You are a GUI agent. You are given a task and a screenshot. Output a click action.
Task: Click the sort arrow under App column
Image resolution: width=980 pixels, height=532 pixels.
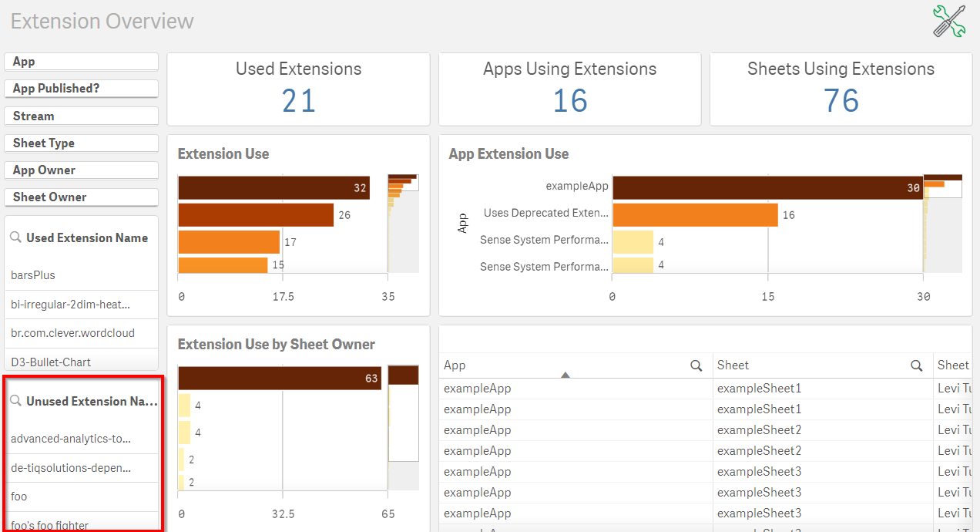(566, 375)
